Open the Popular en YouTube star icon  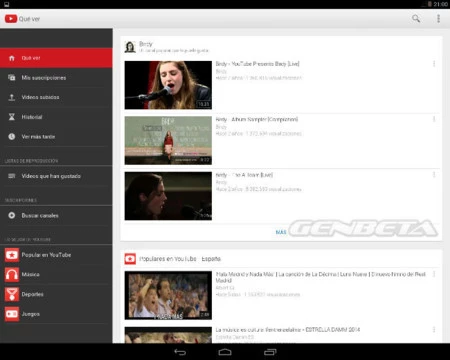(x=12, y=255)
